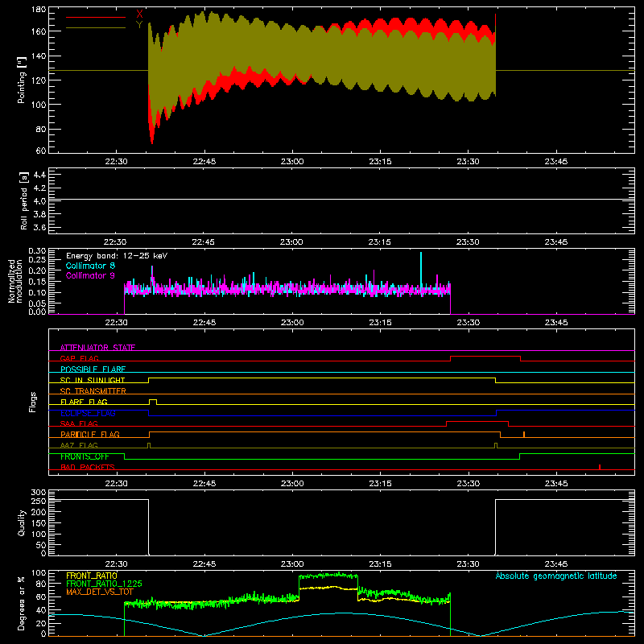Click the 'Y' legend label in pointing plot

coord(139,25)
